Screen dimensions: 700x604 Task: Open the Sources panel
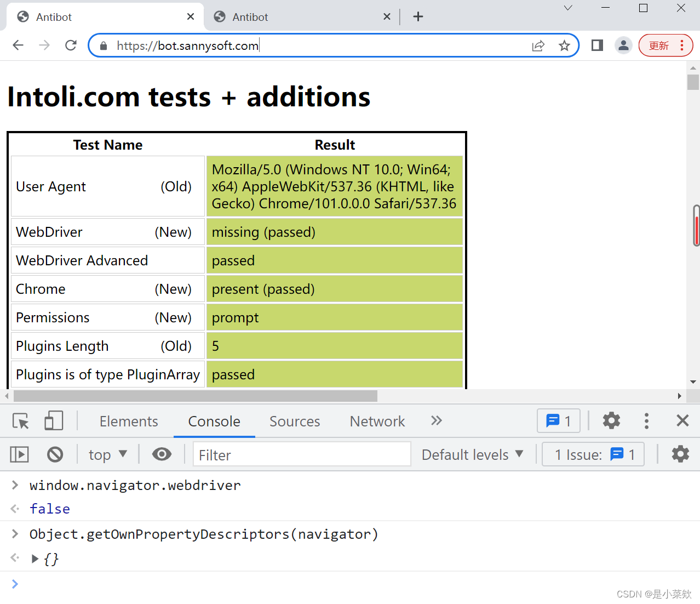295,421
